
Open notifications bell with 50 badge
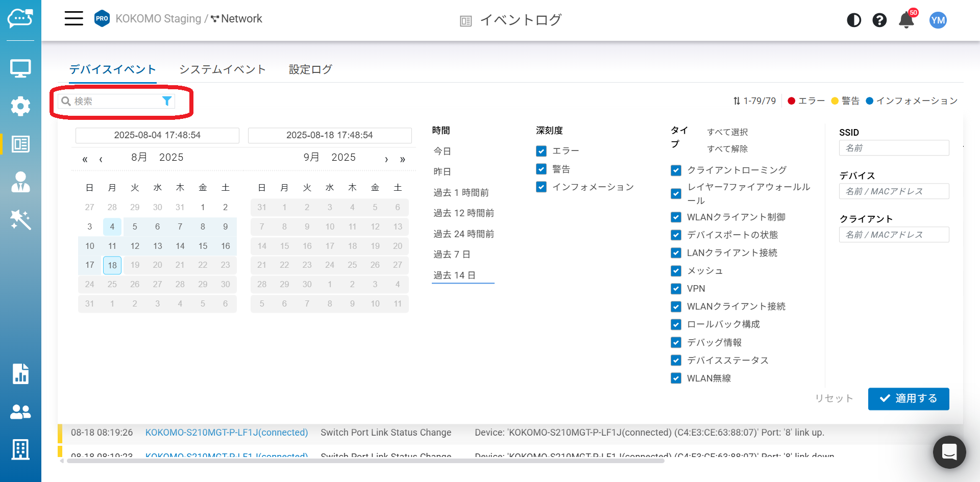[906, 20]
